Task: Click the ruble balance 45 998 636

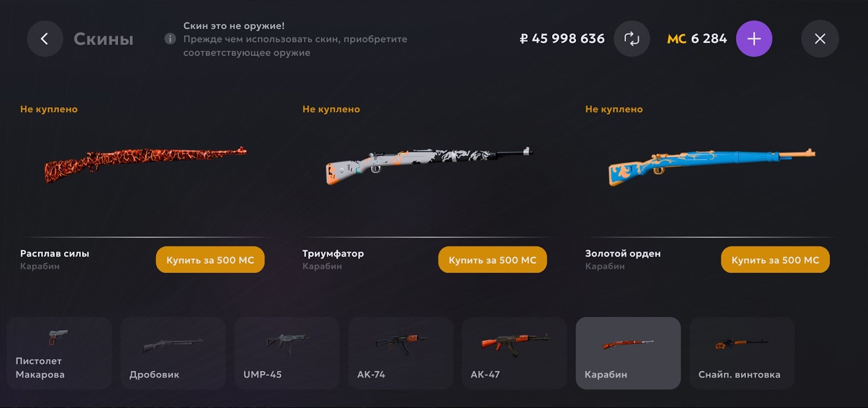Action: (x=562, y=39)
